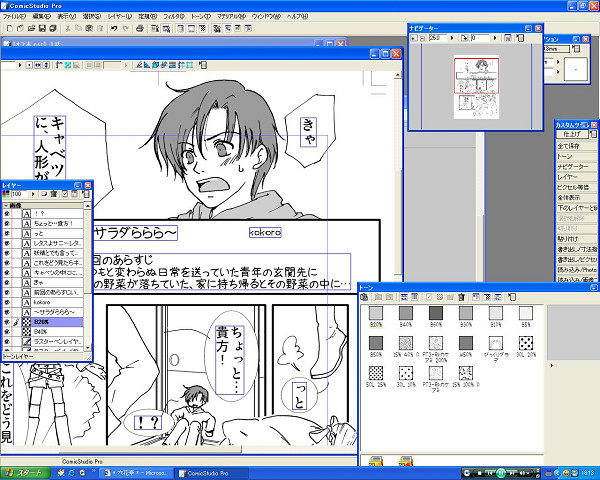Toggle eye for '～サラダららら～' layer
The image size is (600, 480).
click(x=7, y=312)
